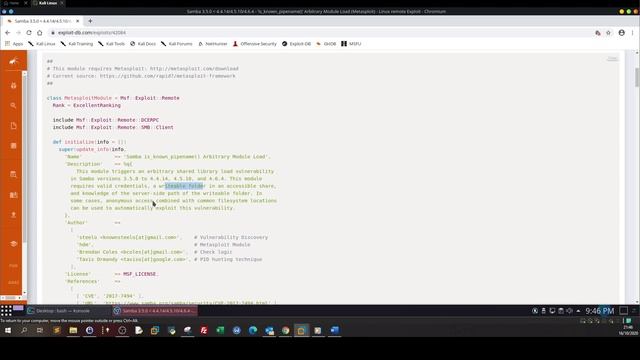The image size is (640, 360).
Task: Open the Shellcodes chip icon in sidebar
Action: [x=13, y=146]
